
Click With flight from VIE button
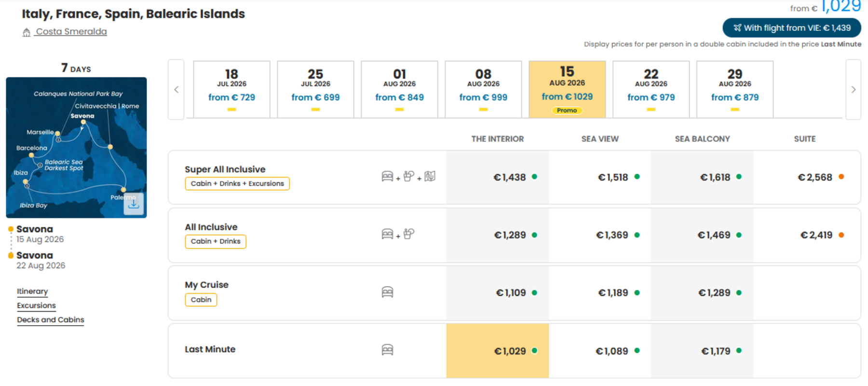click(792, 28)
